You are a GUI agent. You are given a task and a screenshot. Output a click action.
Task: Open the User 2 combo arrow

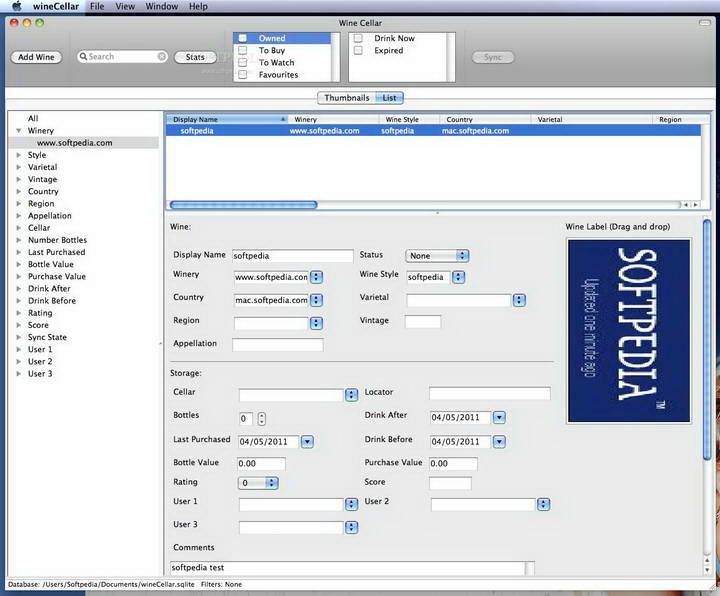click(x=543, y=504)
